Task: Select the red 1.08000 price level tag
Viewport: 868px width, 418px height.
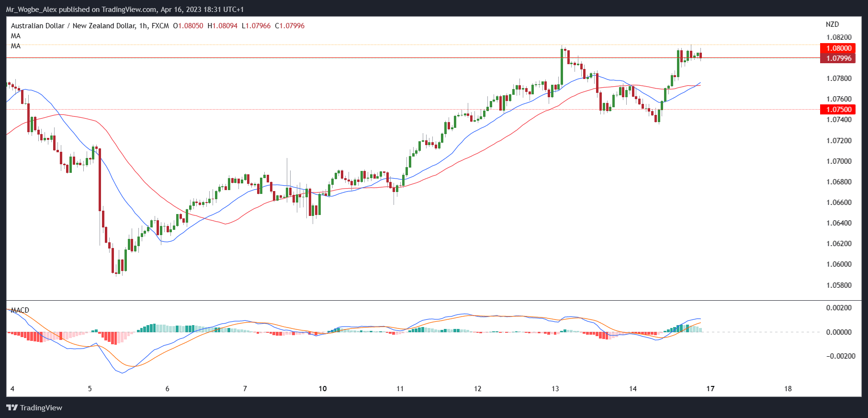Action: [838, 48]
